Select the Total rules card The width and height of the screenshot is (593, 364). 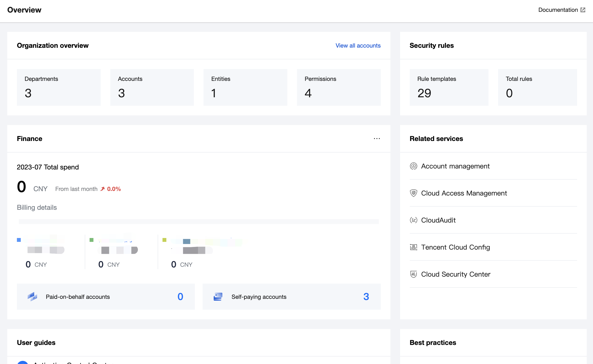(537, 87)
